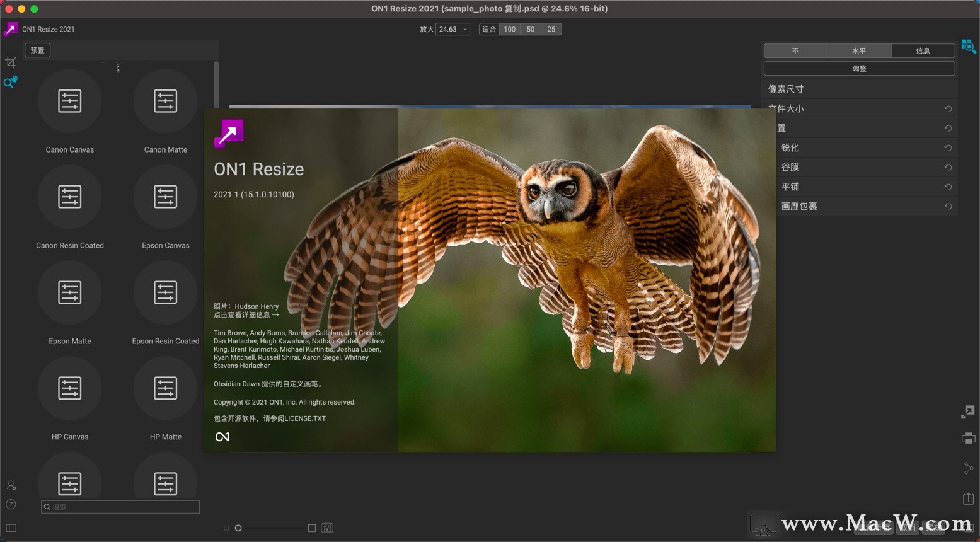Set zoom to 100 percent
Viewport: 980px width, 542px height.
click(510, 29)
